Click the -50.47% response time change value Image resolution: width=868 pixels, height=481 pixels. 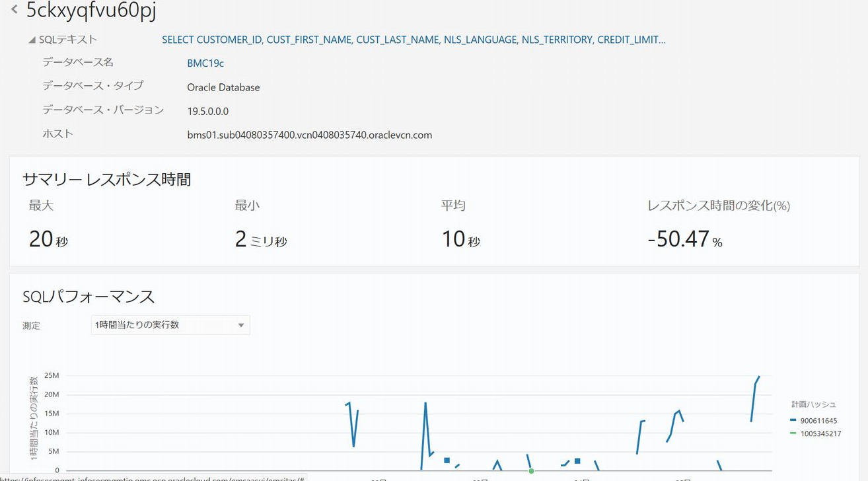685,239
